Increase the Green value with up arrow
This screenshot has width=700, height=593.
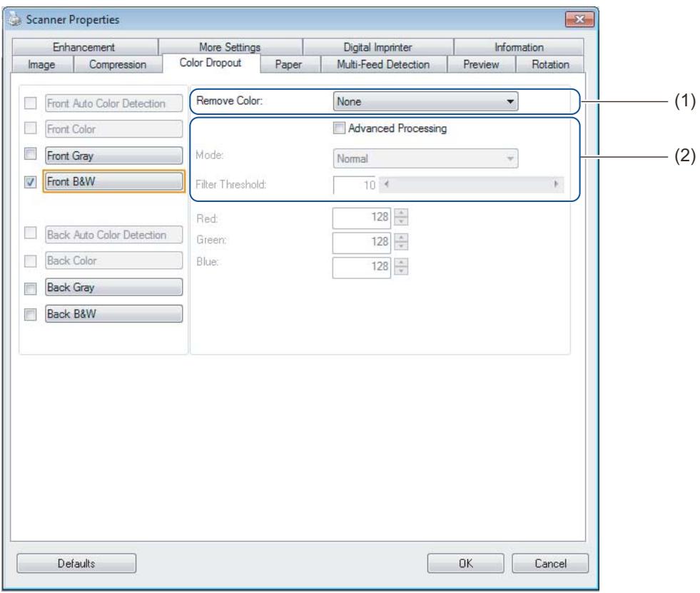[401, 238]
